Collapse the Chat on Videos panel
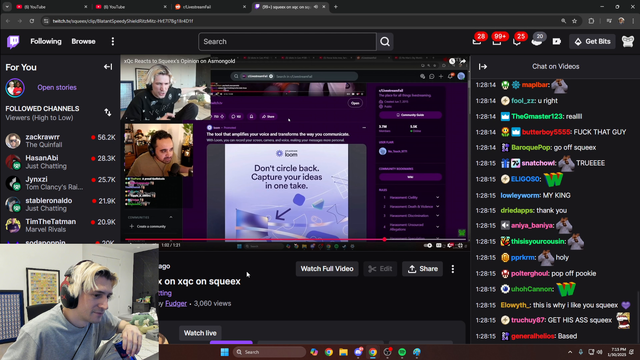 tap(483, 67)
